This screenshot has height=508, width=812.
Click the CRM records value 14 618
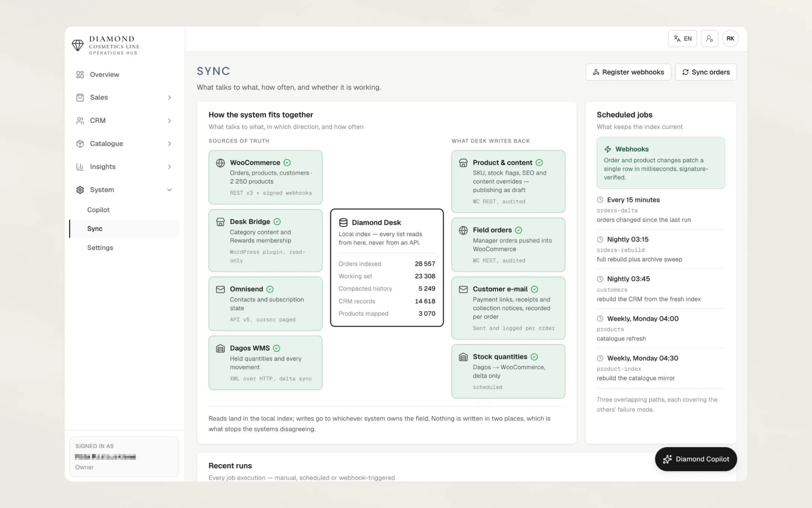point(425,301)
